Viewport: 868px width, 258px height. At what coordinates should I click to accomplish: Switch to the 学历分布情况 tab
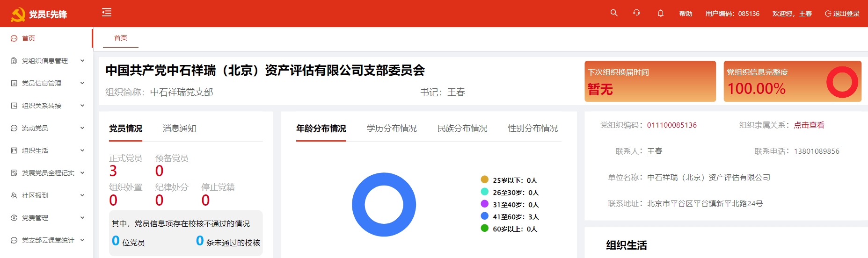coord(392,129)
